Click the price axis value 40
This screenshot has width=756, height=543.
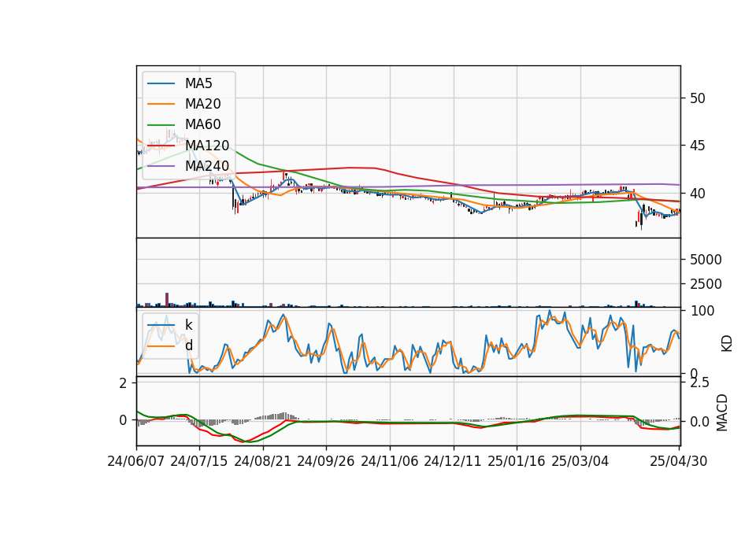pyautogui.click(x=698, y=194)
